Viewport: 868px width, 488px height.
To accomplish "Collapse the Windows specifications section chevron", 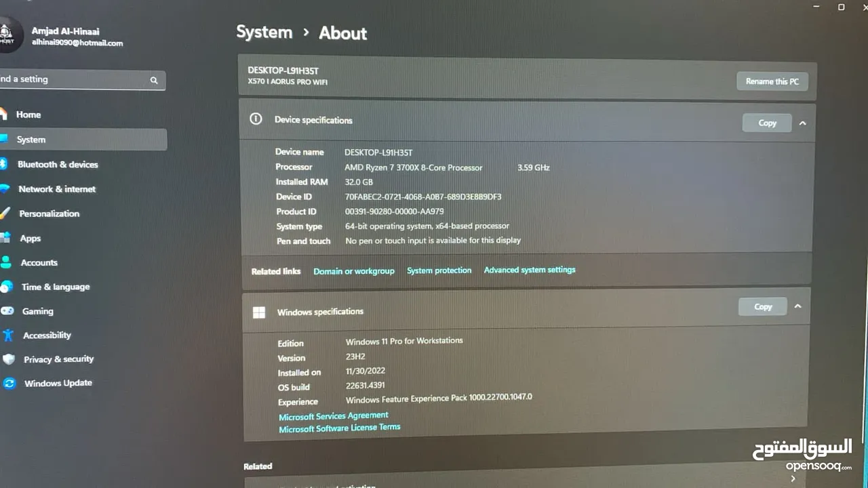I will tap(797, 306).
